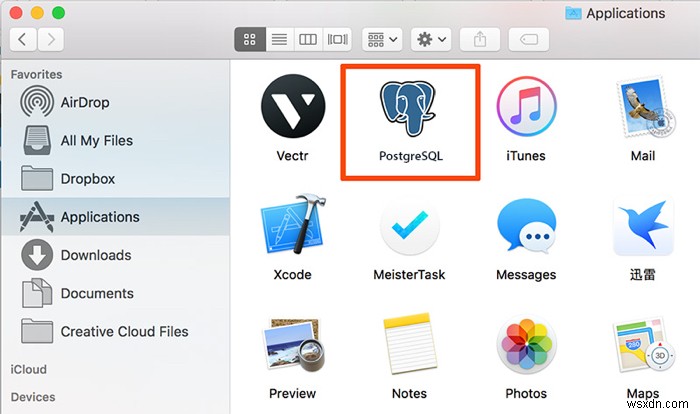Click the iCloud sidebar heading
This screenshot has width=700, height=414.
click(28, 369)
